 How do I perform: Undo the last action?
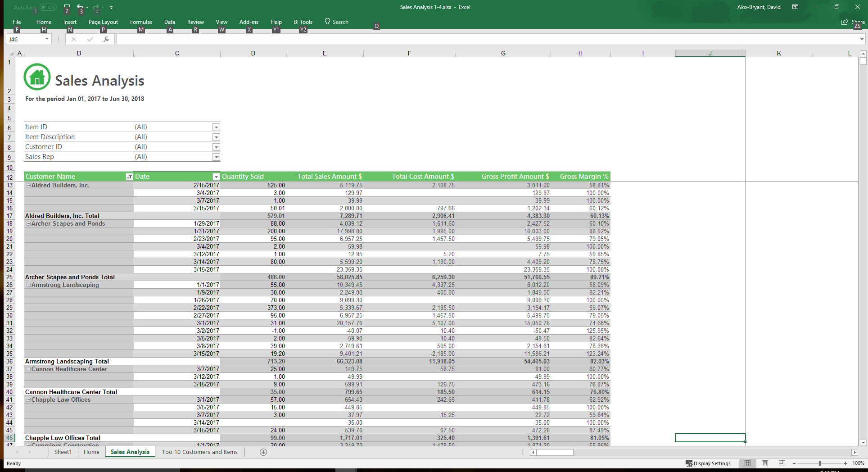(x=80, y=7)
